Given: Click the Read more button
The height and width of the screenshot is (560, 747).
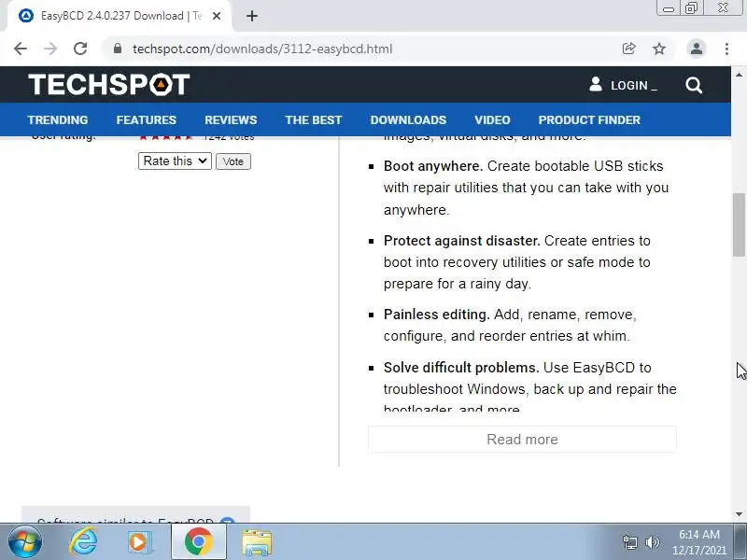Looking at the screenshot, I should click(522, 439).
